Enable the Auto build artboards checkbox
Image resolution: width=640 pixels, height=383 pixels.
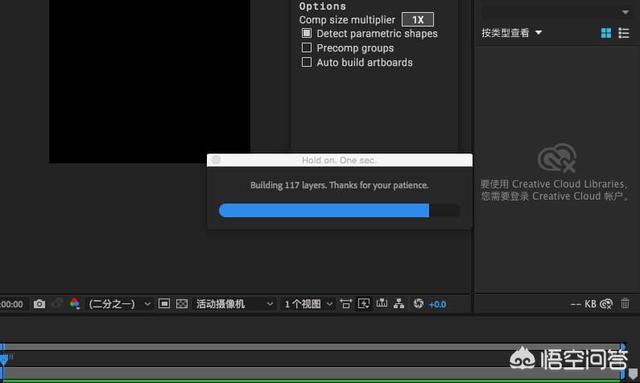(307, 62)
